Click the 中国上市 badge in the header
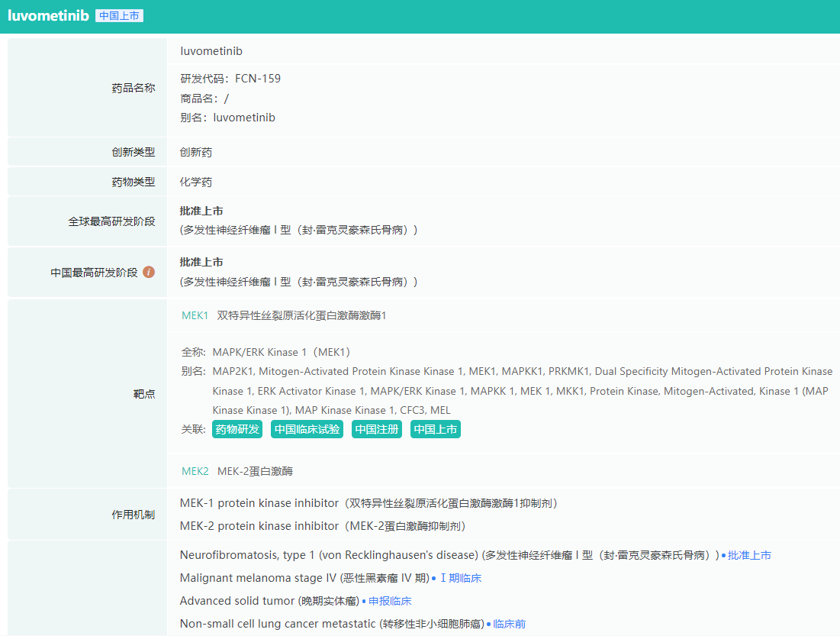Viewport: 840px width, 636px height. point(119,16)
